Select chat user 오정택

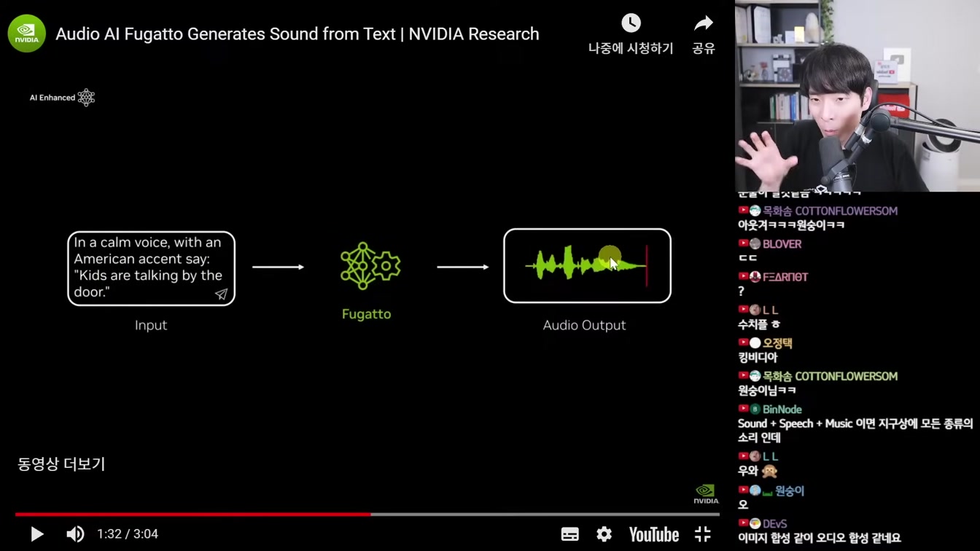[x=777, y=343]
